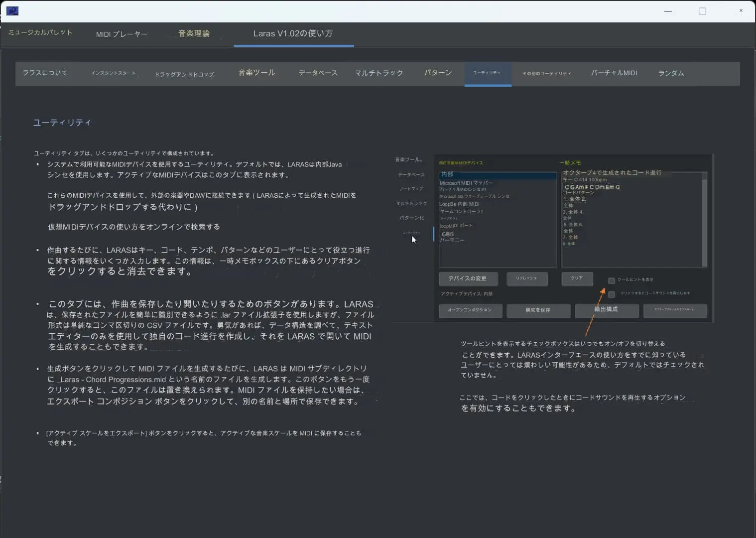Screen dimensions: 756x538
Task: Minimize the Laras window
Action: (x=668, y=11)
